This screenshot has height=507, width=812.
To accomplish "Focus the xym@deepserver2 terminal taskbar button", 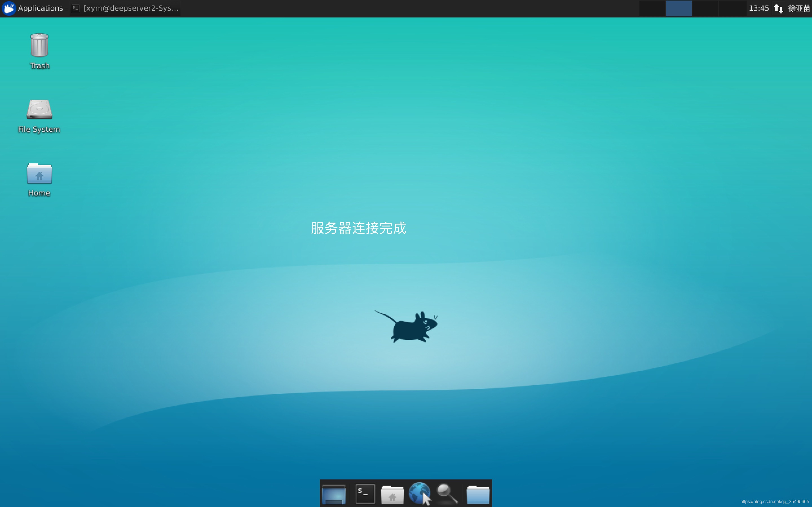I will pos(125,8).
